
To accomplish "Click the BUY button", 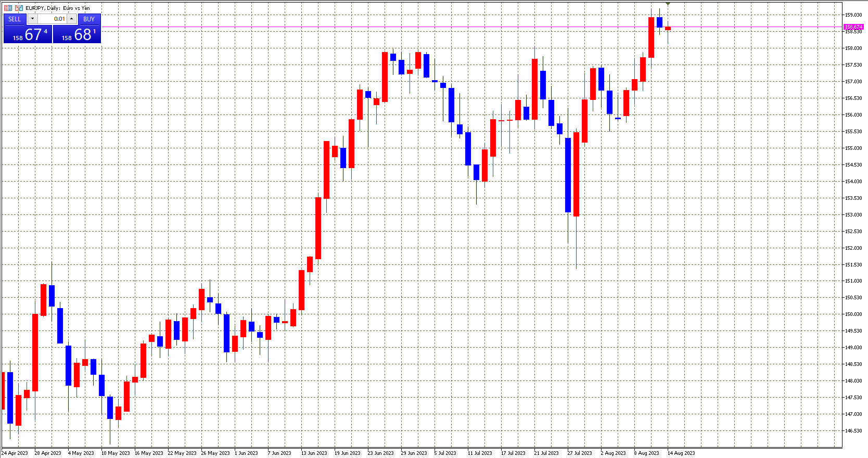I will (89, 19).
